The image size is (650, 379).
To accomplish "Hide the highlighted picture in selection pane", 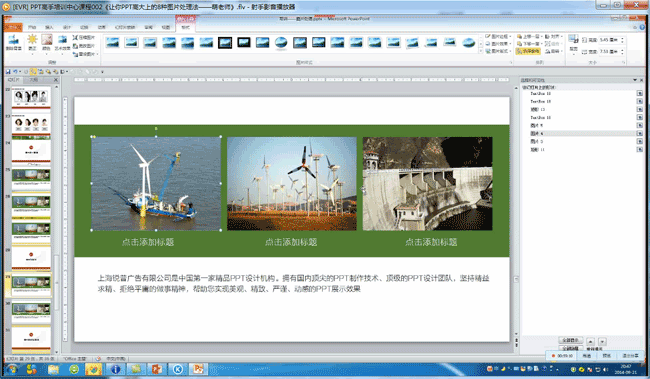I will pyautogui.click(x=640, y=134).
